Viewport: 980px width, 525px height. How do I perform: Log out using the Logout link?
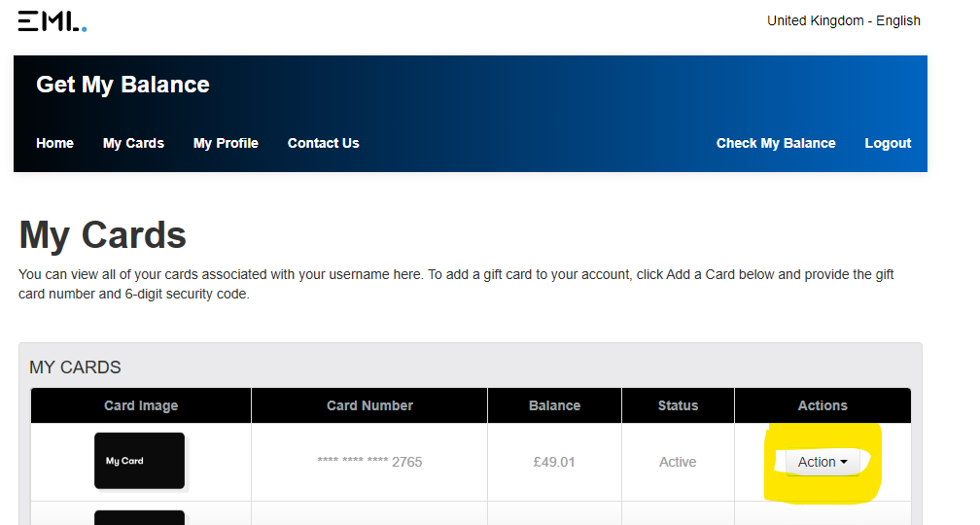click(888, 143)
